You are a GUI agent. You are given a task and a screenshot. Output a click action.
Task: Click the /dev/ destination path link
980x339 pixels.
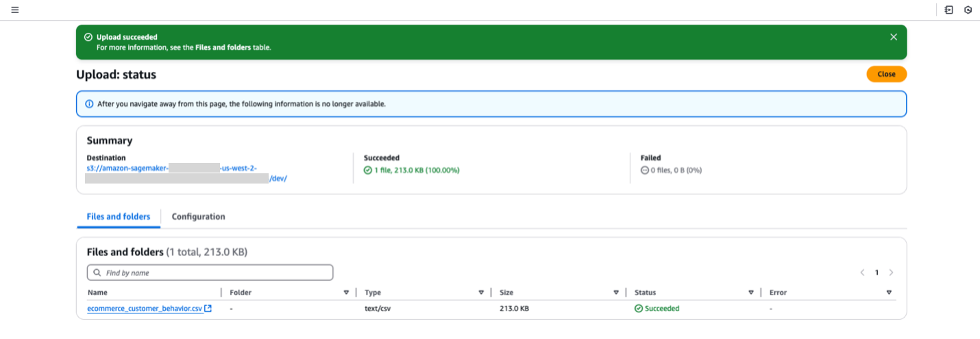(278, 179)
